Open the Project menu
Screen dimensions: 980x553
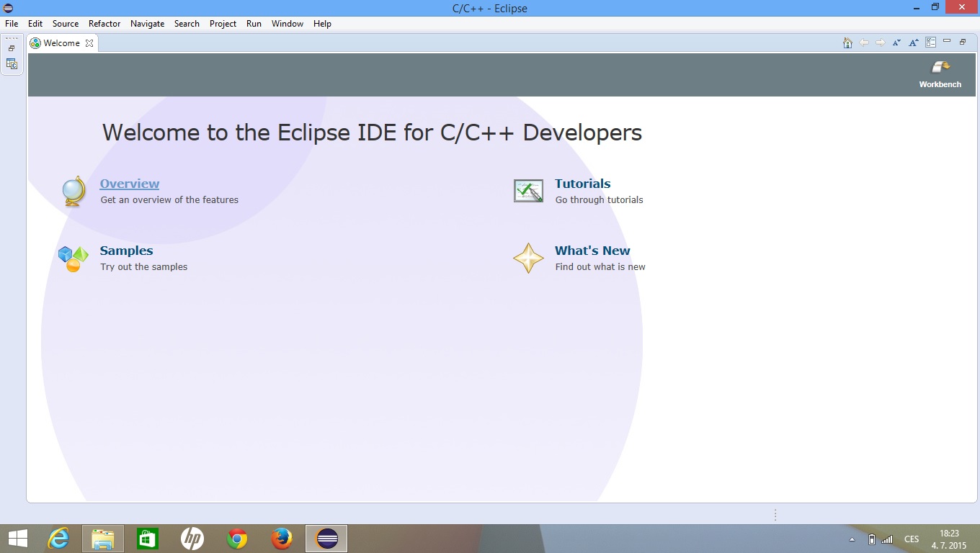point(223,24)
